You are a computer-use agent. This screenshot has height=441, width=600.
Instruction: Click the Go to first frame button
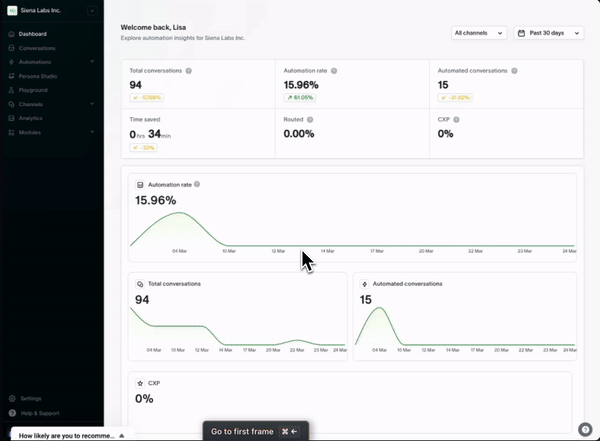tap(255, 431)
